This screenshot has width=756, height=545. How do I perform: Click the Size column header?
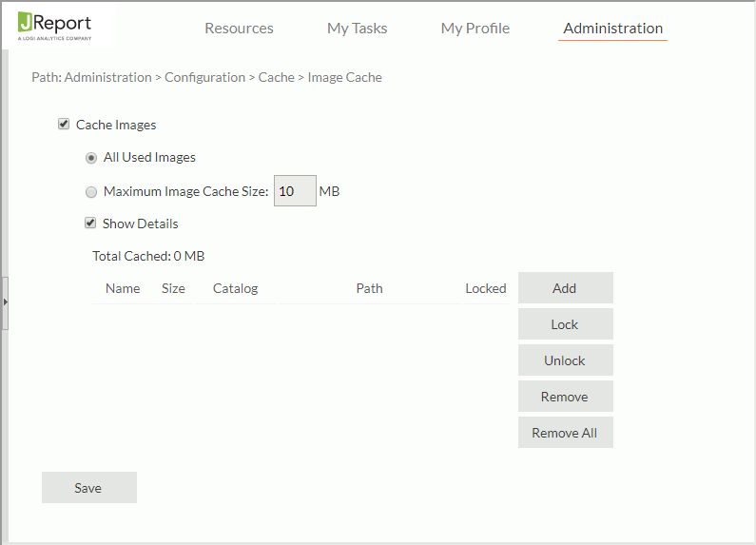pyautogui.click(x=174, y=288)
